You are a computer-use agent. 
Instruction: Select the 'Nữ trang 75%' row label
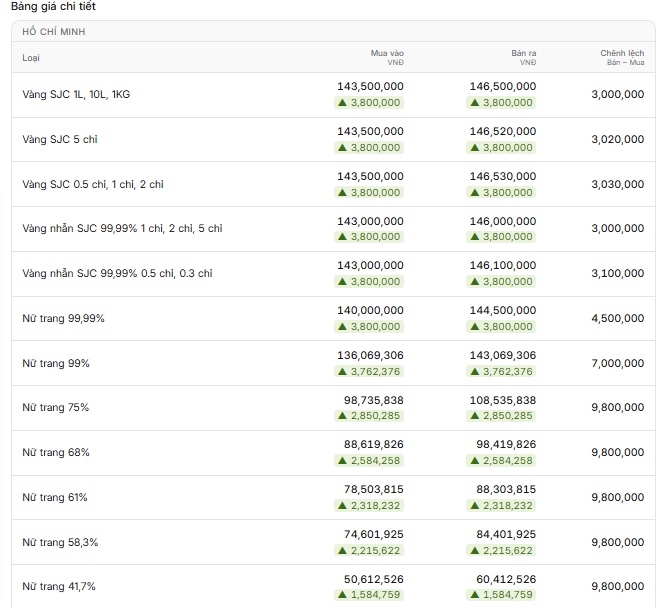tap(56, 407)
